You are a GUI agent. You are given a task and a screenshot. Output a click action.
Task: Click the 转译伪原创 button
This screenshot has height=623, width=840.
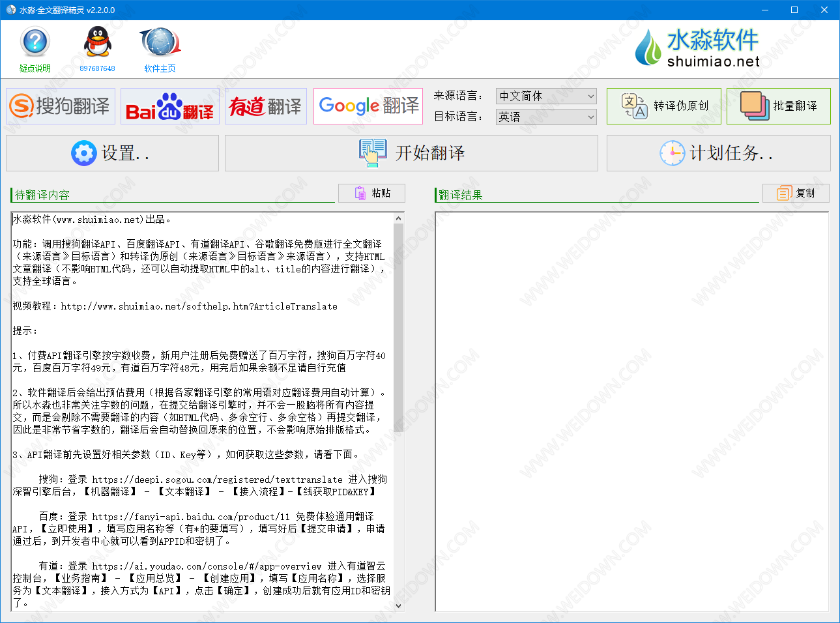(x=664, y=106)
